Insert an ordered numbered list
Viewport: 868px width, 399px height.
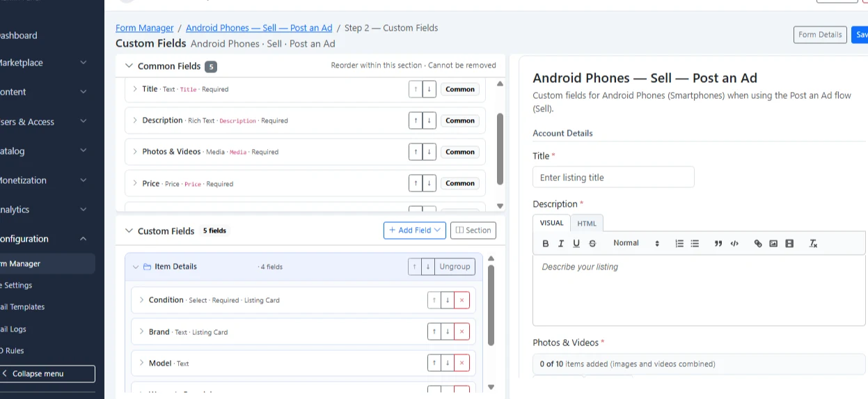[x=679, y=244]
